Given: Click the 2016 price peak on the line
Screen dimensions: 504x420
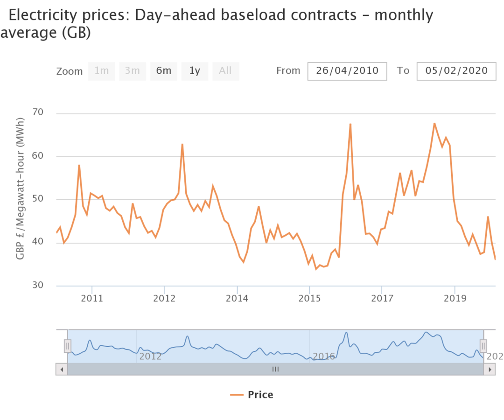Looking at the screenshot, I should click(350, 124).
